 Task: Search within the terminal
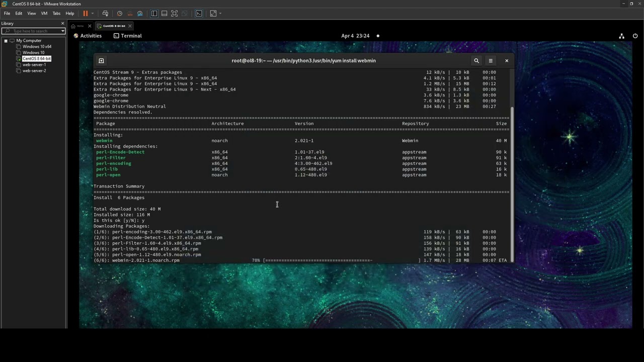(x=476, y=61)
